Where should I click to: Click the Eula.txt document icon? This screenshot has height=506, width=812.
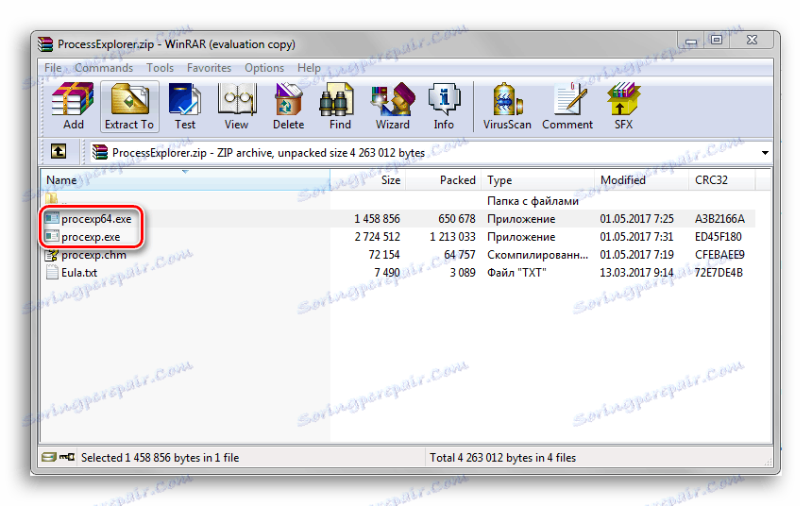click(51, 273)
